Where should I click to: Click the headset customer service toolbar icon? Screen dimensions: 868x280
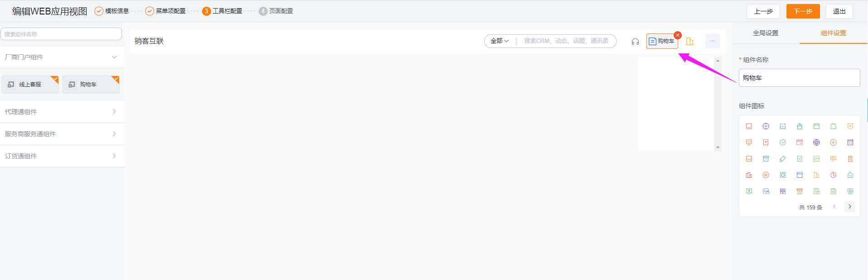635,42
